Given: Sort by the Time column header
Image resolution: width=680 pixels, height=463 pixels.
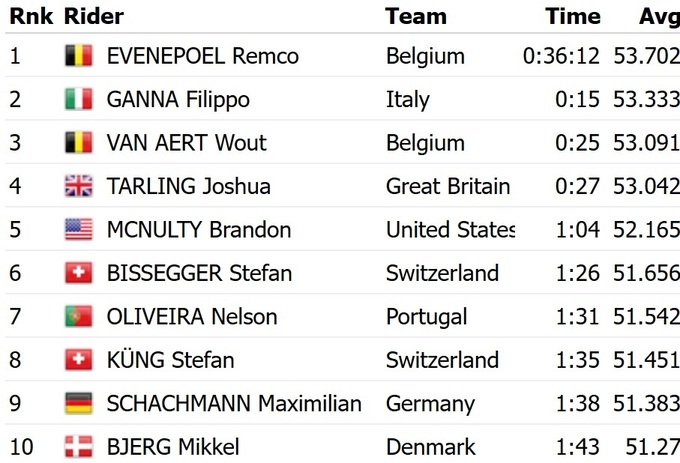Looking at the screenshot, I should click(x=573, y=17).
